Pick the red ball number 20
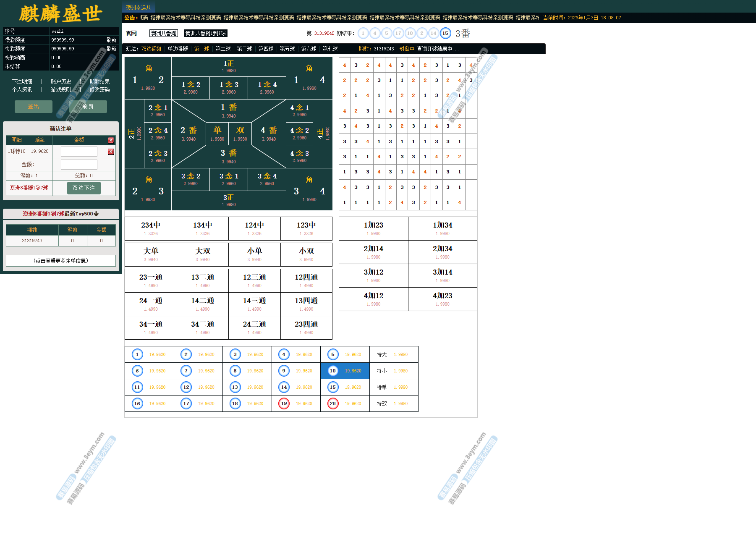Screen dimensions: 756x537 click(x=333, y=403)
